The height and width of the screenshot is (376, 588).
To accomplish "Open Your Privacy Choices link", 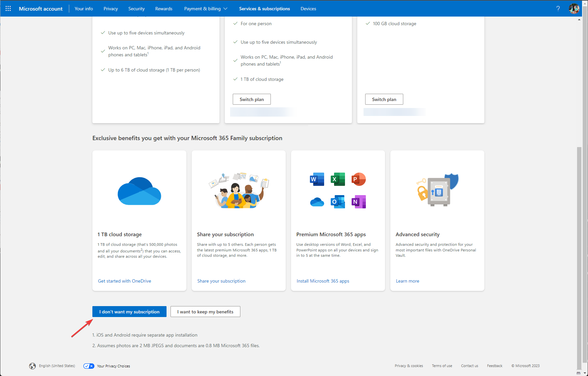I will click(114, 366).
